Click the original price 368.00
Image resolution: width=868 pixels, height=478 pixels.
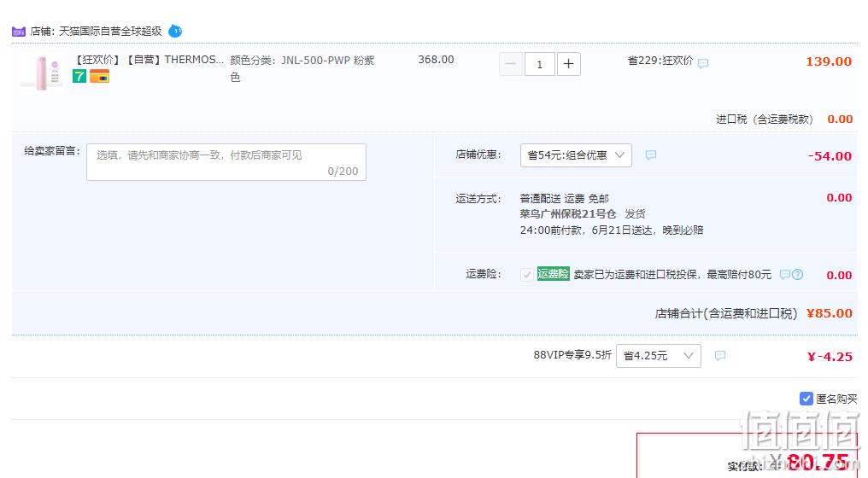click(x=437, y=60)
